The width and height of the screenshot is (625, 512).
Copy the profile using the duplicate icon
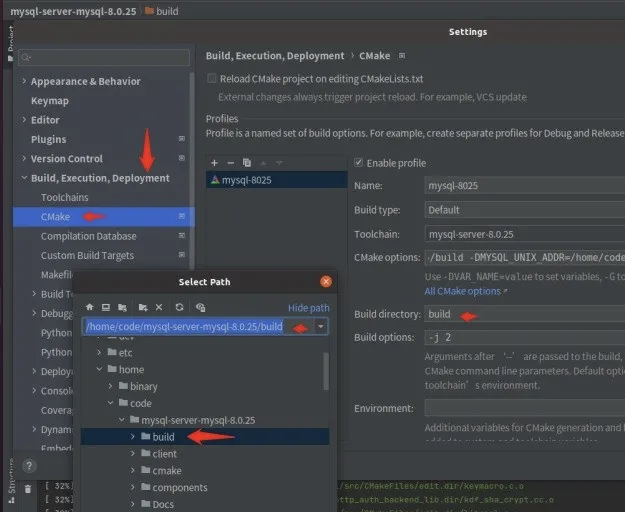pyautogui.click(x=246, y=162)
